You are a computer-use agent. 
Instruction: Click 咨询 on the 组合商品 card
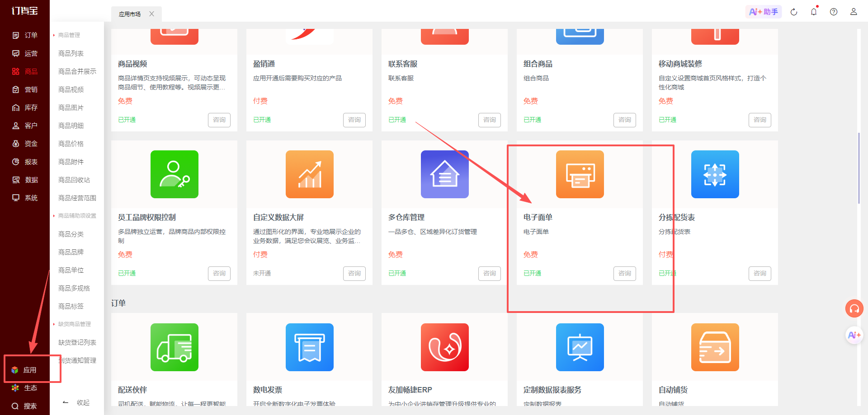(x=625, y=120)
